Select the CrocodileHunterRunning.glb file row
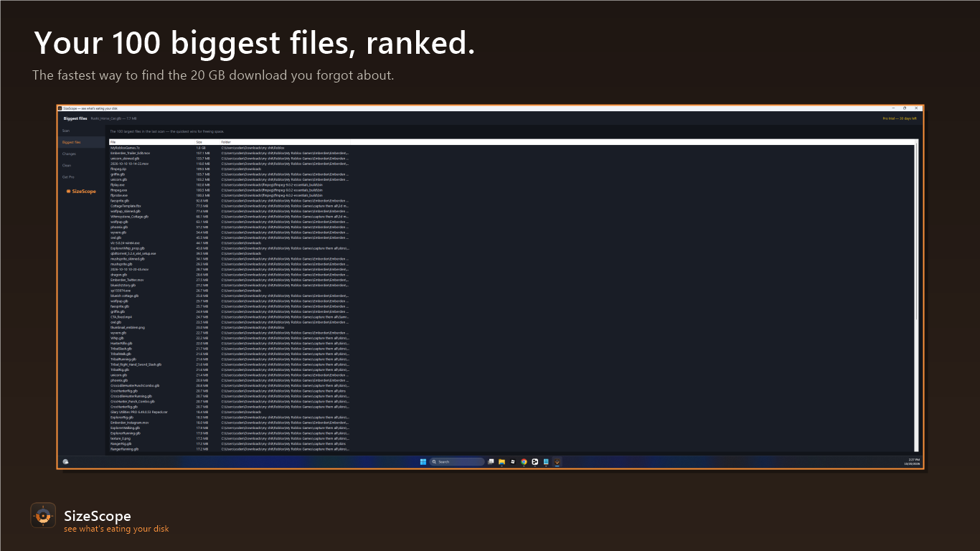Image resolution: width=980 pixels, height=551 pixels. [x=512, y=396]
